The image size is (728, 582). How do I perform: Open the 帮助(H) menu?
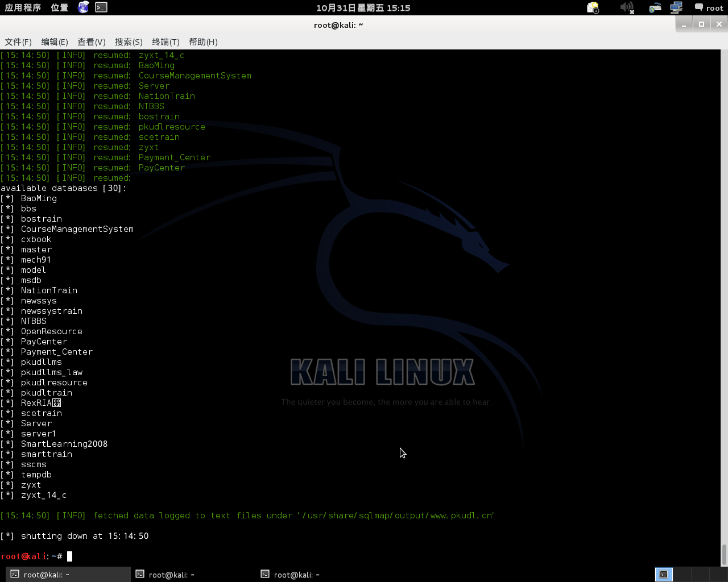point(203,42)
